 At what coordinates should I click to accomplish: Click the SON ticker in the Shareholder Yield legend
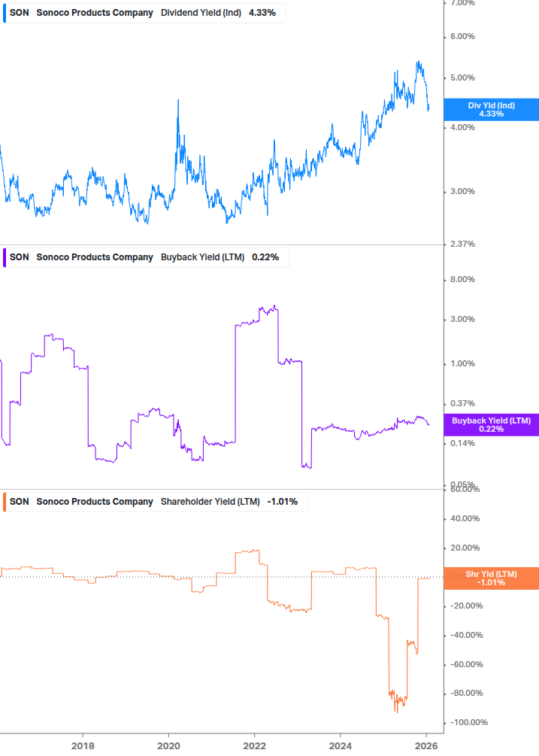pyautogui.click(x=20, y=502)
